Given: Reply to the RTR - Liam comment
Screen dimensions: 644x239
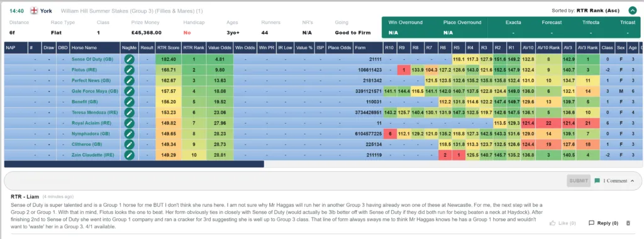Looking at the screenshot, I should [x=603, y=223].
